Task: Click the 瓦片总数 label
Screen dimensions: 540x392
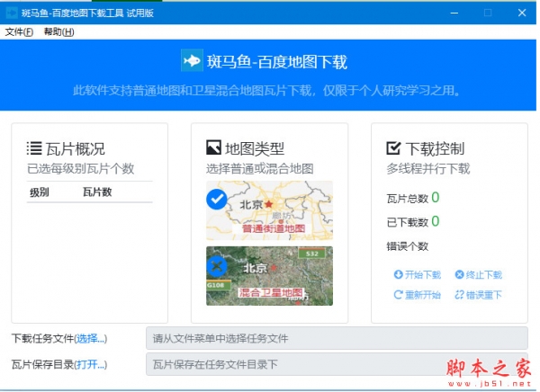Action: coord(408,199)
